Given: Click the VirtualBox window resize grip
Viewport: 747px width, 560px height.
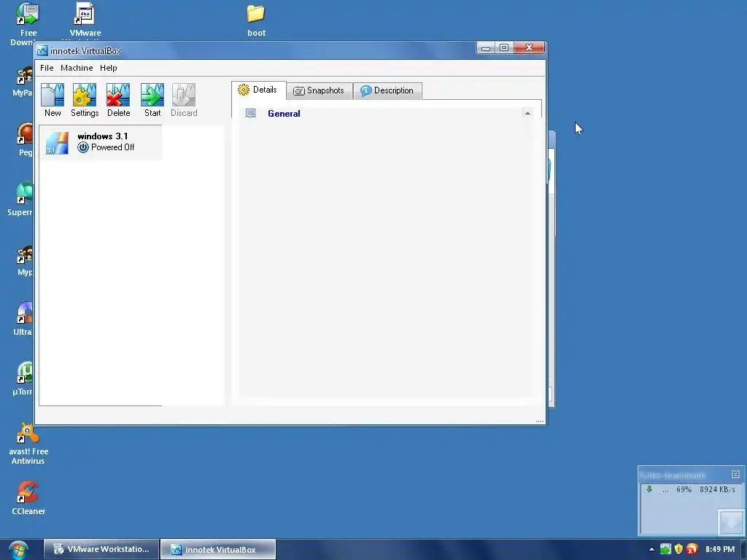Looking at the screenshot, I should pos(540,421).
